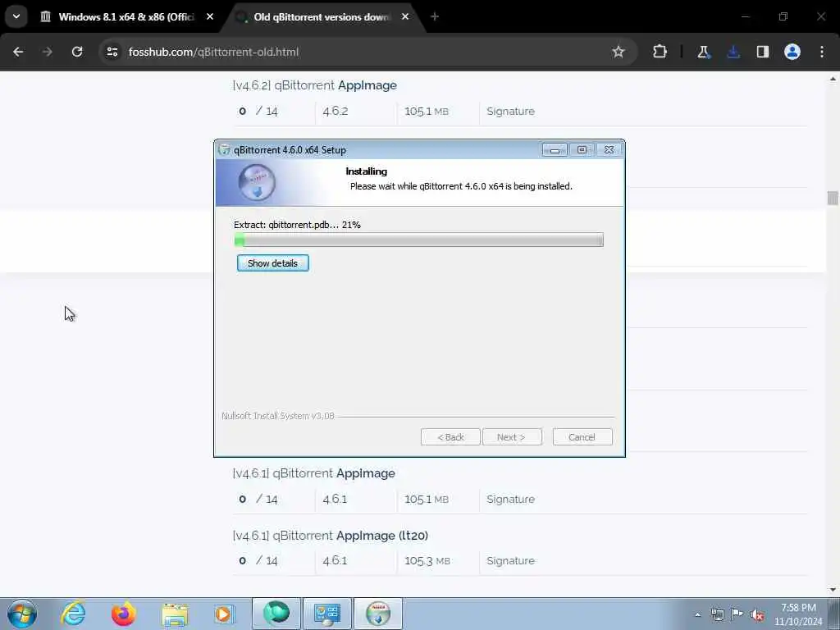Open Signature link for v4.6.2 AppImage
The width and height of the screenshot is (840, 630).
510,112
